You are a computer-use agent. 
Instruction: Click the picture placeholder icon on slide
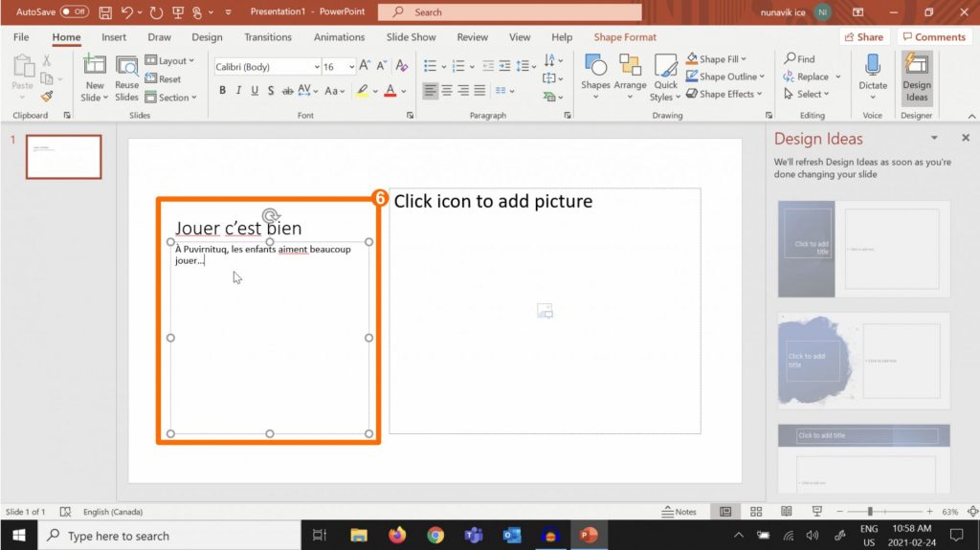[x=545, y=310]
